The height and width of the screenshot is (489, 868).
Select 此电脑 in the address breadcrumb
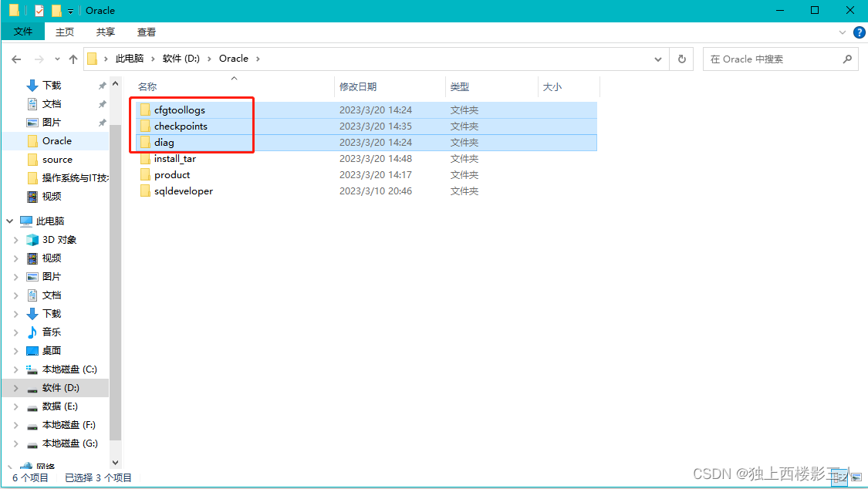[x=130, y=59]
